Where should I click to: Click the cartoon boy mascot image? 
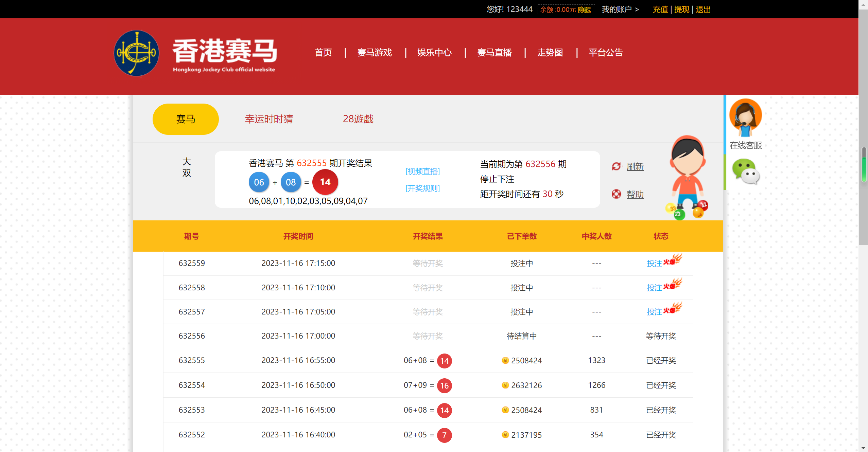687,177
